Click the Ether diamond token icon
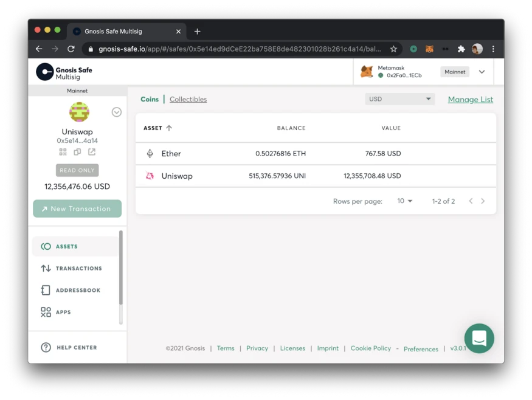 pos(150,154)
